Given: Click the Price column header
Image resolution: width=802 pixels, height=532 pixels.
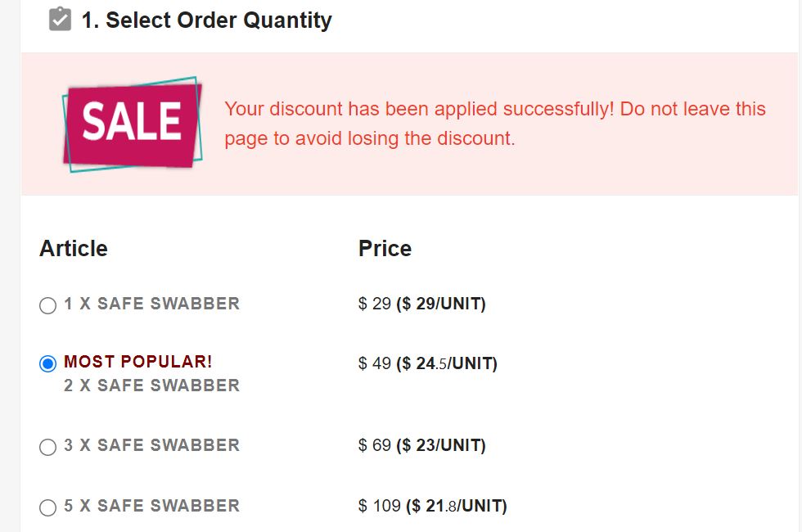Looking at the screenshot, I should point(385,249).
